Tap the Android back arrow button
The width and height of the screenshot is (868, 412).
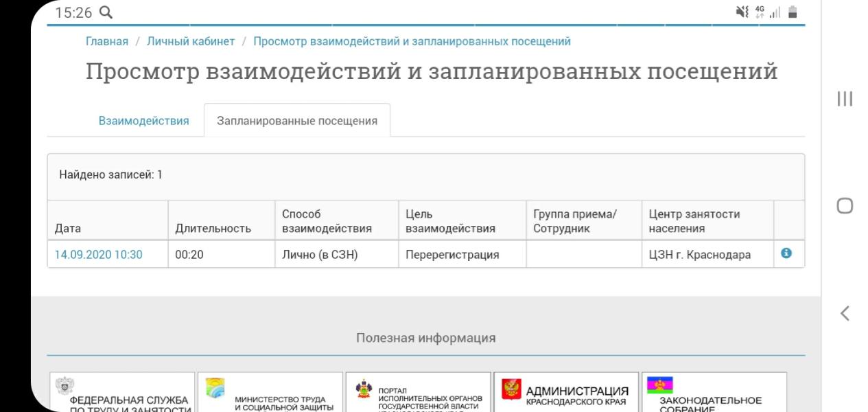pyautogui.click(x=845, y=314)
